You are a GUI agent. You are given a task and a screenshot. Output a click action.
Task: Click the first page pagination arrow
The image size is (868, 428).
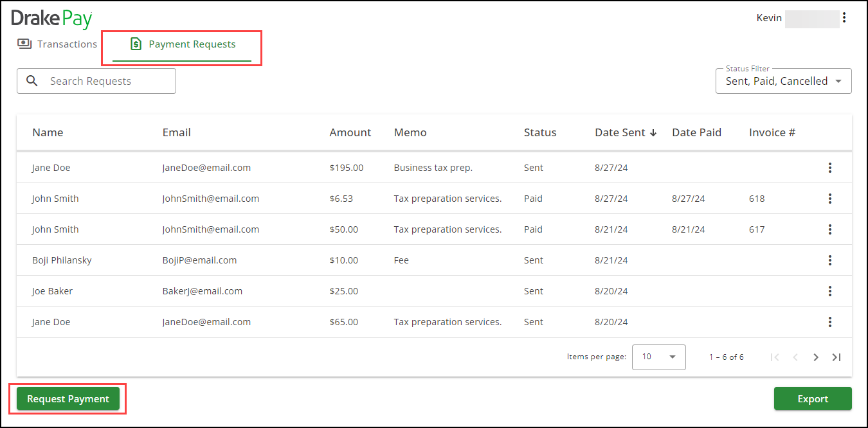coord(775,357)
